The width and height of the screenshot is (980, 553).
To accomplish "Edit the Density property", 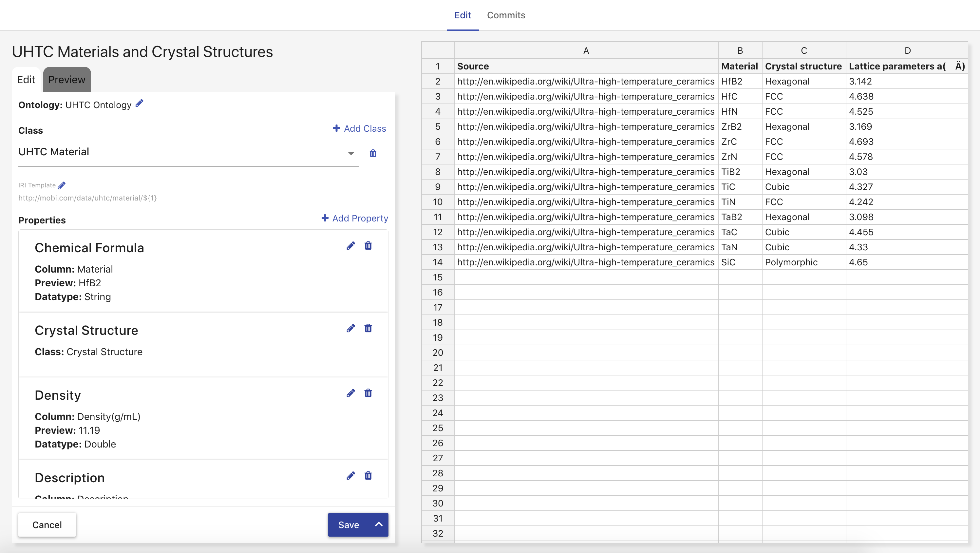I will coord(350,393).
